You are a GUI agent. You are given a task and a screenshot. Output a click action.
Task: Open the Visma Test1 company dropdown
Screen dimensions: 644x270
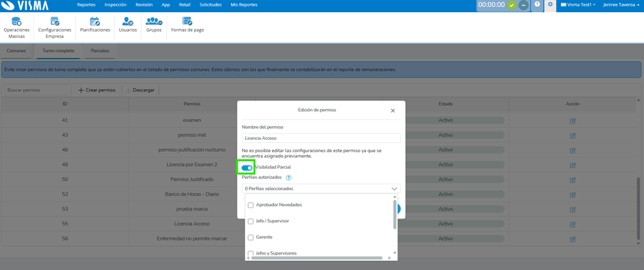(x=578, y=5)
